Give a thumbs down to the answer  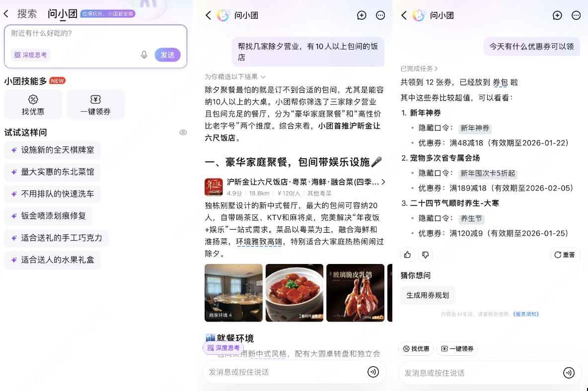click(425, 255)
